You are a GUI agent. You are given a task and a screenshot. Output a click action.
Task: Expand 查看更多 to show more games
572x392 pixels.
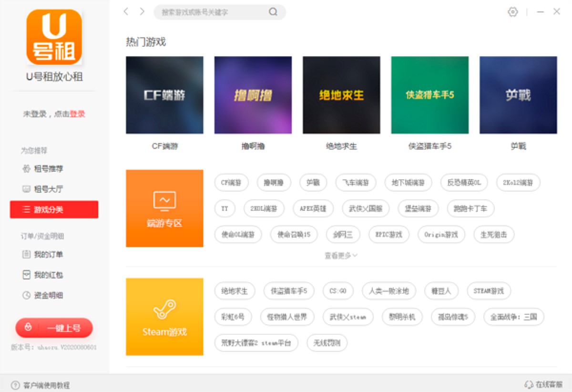coord(341,256)
